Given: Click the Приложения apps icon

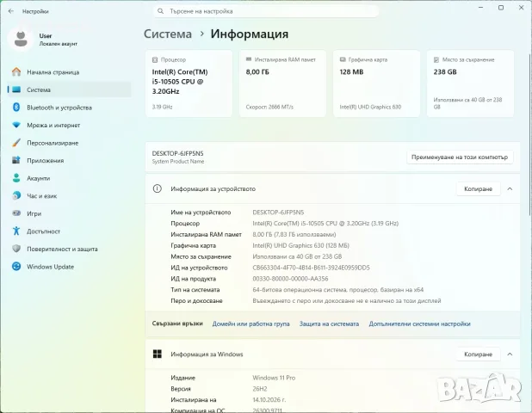Looking at the screenshot, I should point(16,160).
